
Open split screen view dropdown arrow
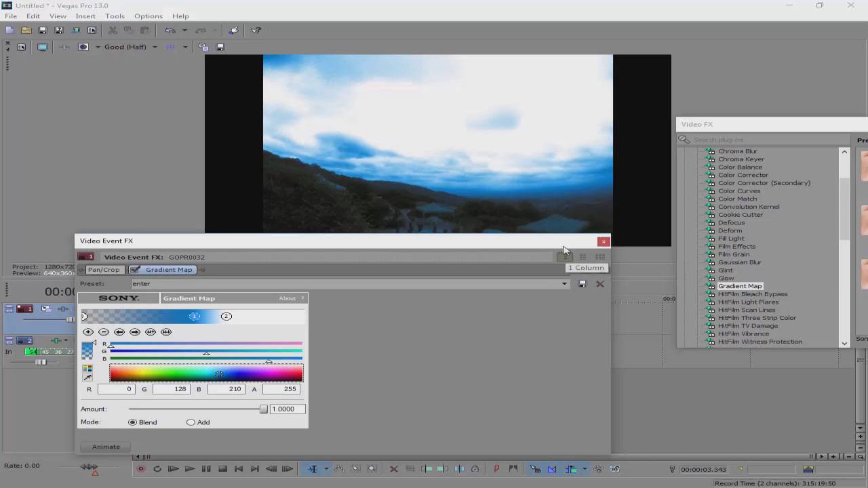(98, 47)
